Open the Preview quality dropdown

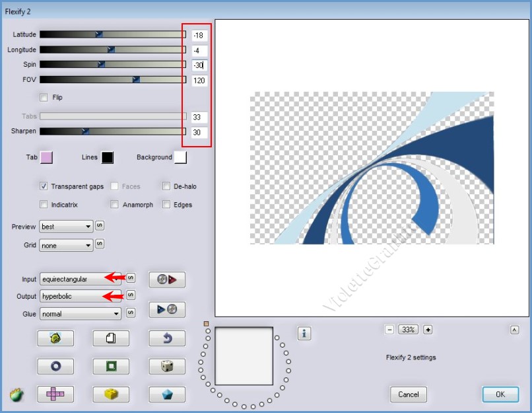66,227
